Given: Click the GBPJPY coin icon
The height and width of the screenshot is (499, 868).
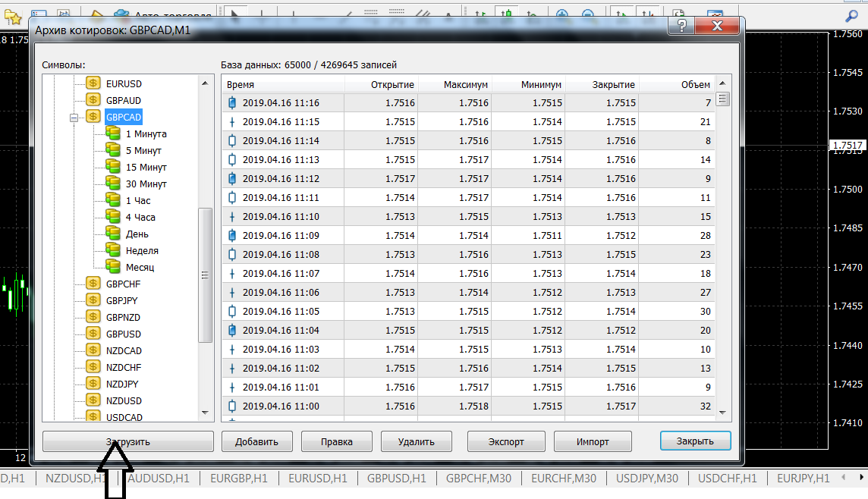Looking at the screenshot, I should 93,300.
